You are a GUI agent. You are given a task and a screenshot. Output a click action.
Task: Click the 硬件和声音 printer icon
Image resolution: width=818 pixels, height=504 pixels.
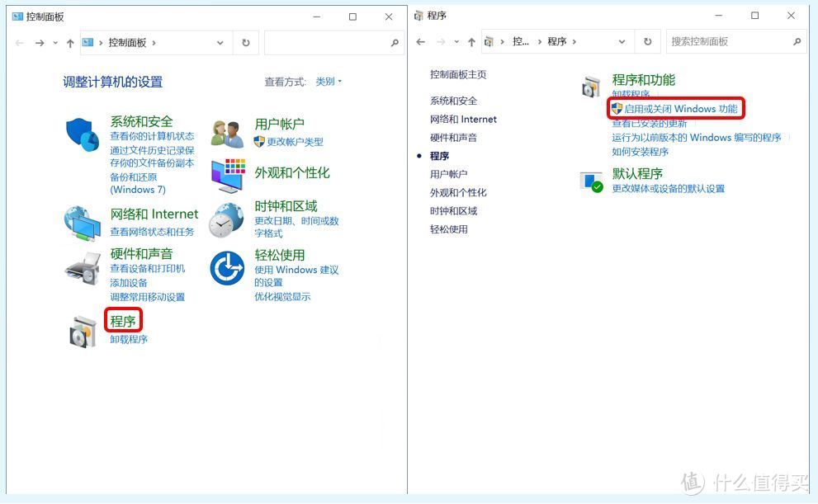[x=82, y=268]
